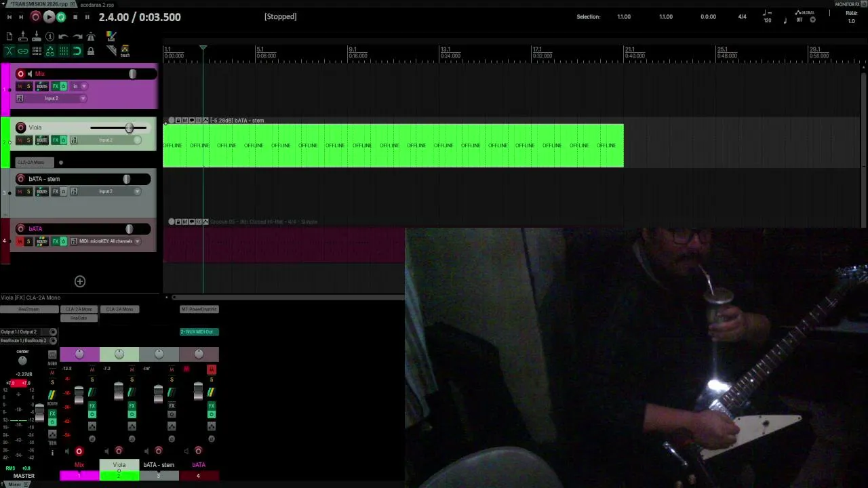Select the bATA - stem channel label in mixer
The height and width of the screenshot is (488, 868).
pyautogui.click(x=159, y=465)
